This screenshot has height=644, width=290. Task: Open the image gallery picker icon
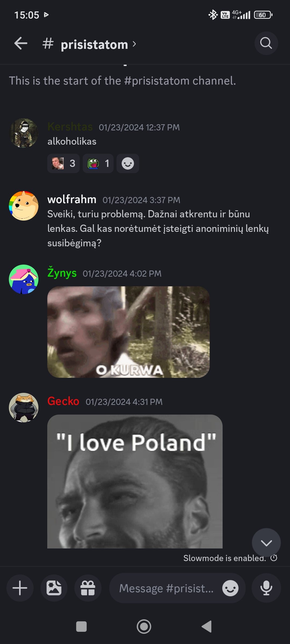tap(54, 588)
